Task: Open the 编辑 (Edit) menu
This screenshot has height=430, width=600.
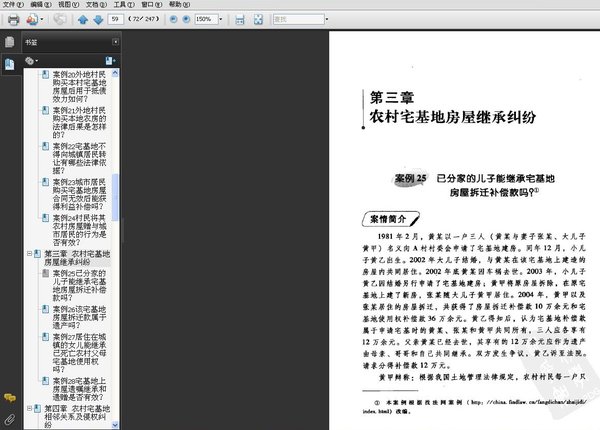Action: click(41, 5)
